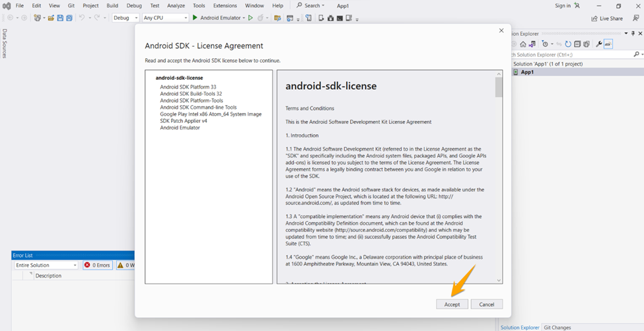Click the Save All icon in toolbar

(69, 18)
